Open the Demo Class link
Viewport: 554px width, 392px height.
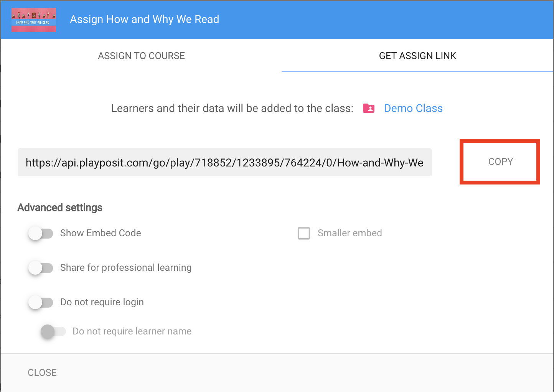coord(413,108)
